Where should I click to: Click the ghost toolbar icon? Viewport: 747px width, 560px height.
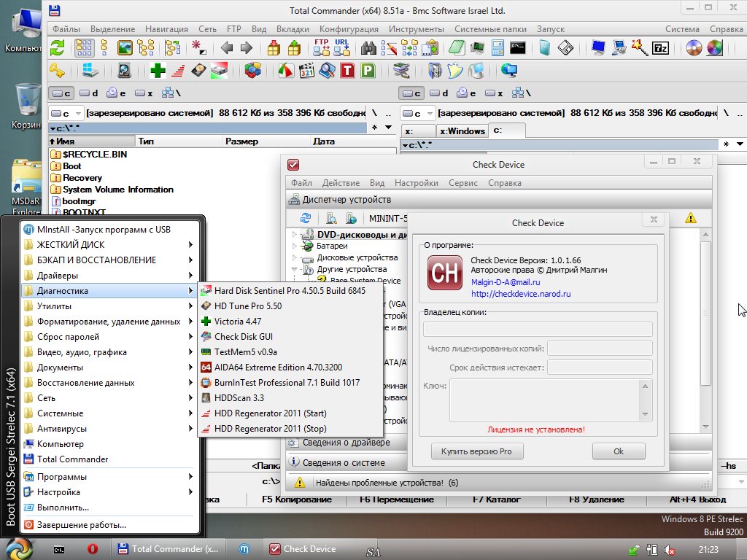pyautogui.click(x=455, y=71)
